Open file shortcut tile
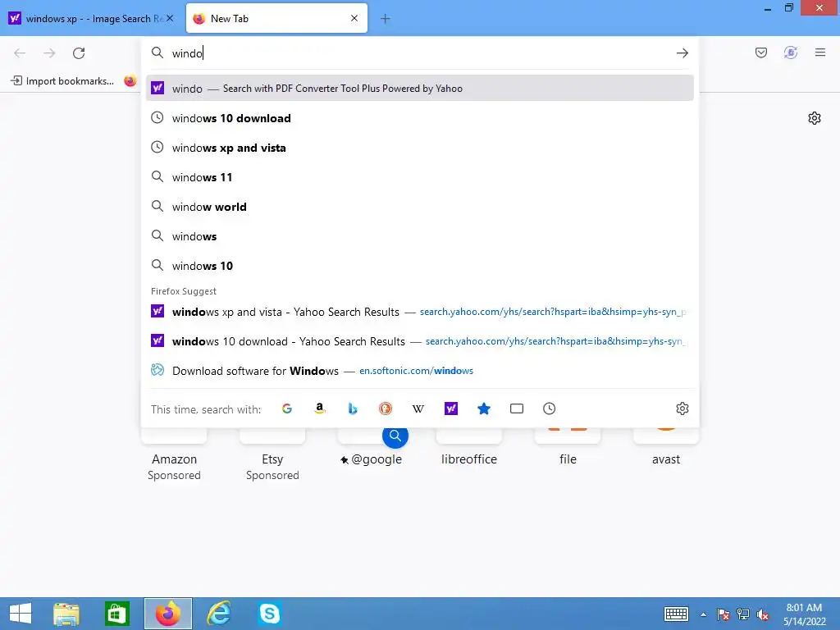 click(568, 447)
